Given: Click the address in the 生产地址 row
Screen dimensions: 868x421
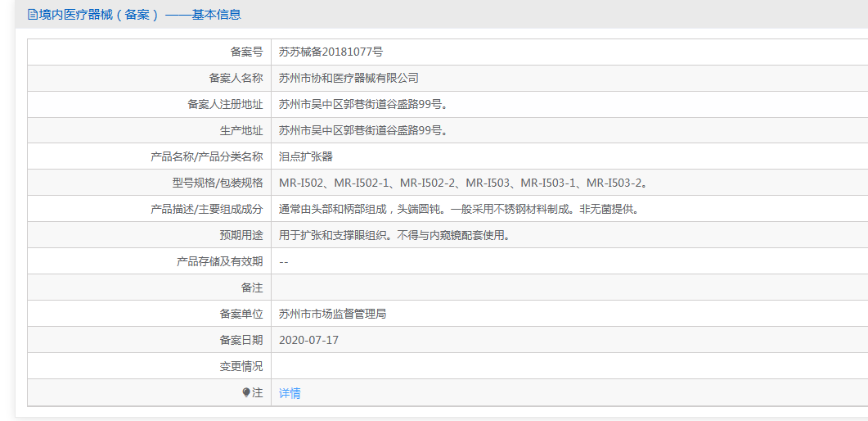Looking at the screenshot, I should coord(363,131).
